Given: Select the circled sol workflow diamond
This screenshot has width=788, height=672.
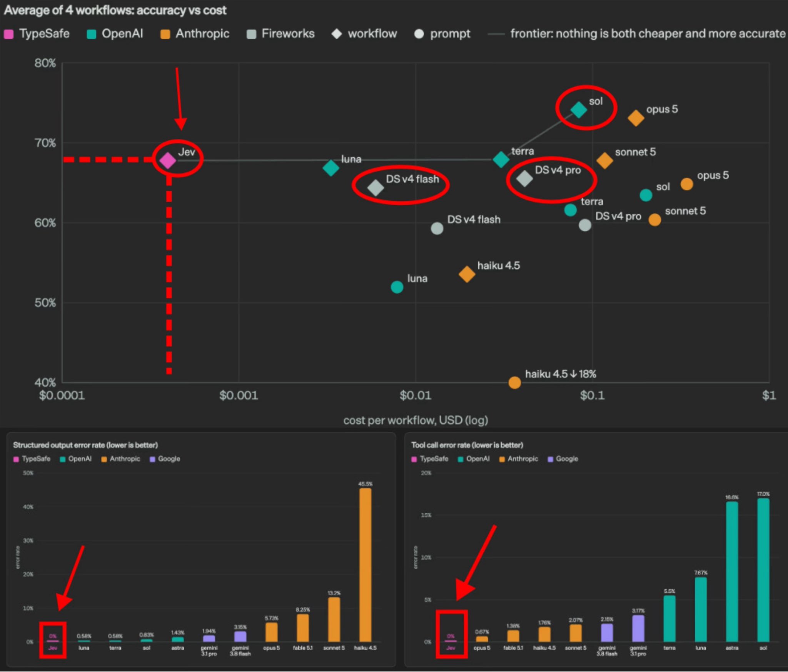Looking at the screenshot, I should pyautogui.click(x=578, y=110).
